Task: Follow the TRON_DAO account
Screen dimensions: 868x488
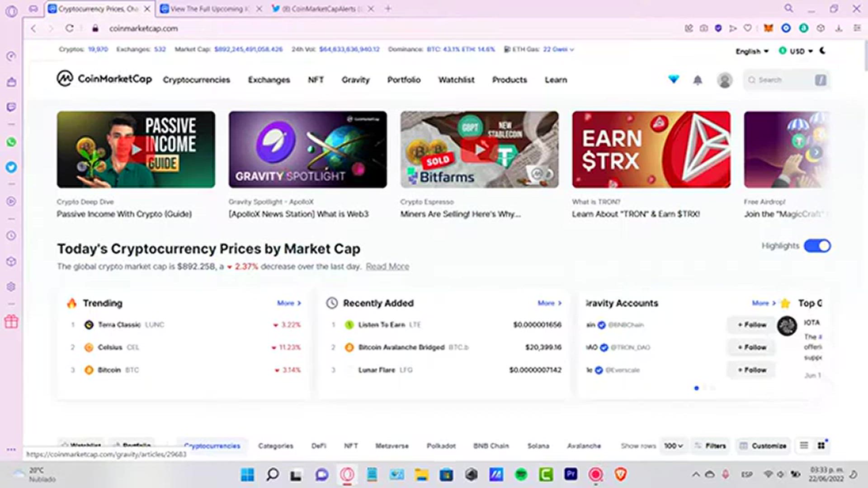Action: pyautogui.click(x=752, y=347)
